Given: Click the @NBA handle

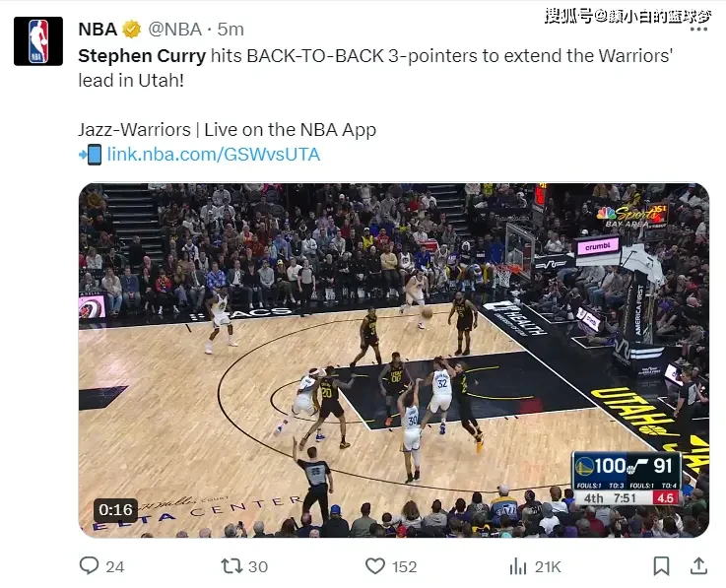Looking at the screenshot, I should tap(175, 30).
